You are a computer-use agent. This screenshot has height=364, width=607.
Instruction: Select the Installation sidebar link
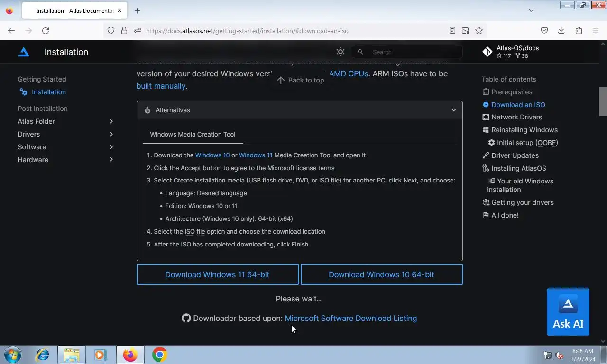pyautogui.click(x=49, y=92)
